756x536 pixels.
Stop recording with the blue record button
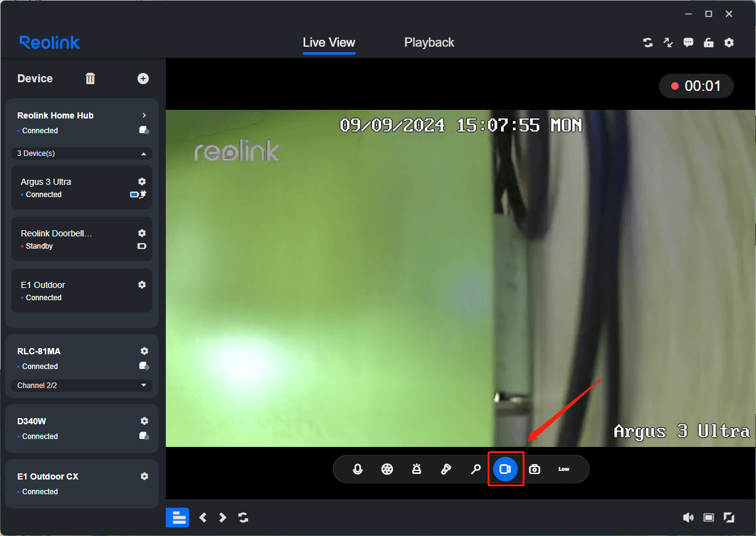point(505,469)
